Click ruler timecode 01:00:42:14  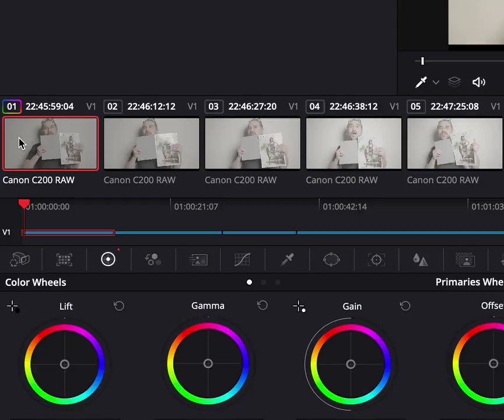[345, 206]
